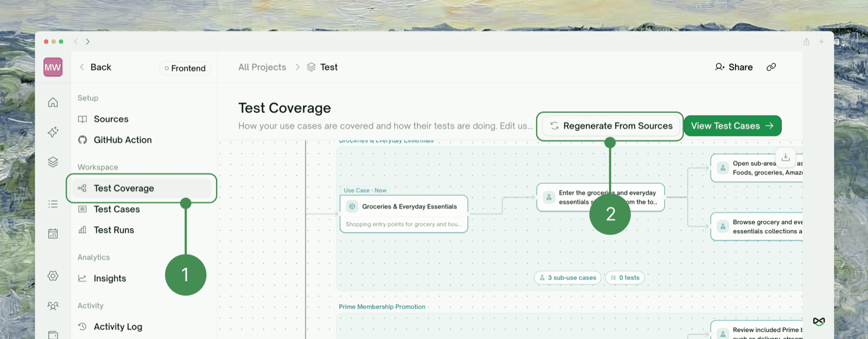Select the Open sub-area node
The image size is (868, 339).
(x=757, y=168)
